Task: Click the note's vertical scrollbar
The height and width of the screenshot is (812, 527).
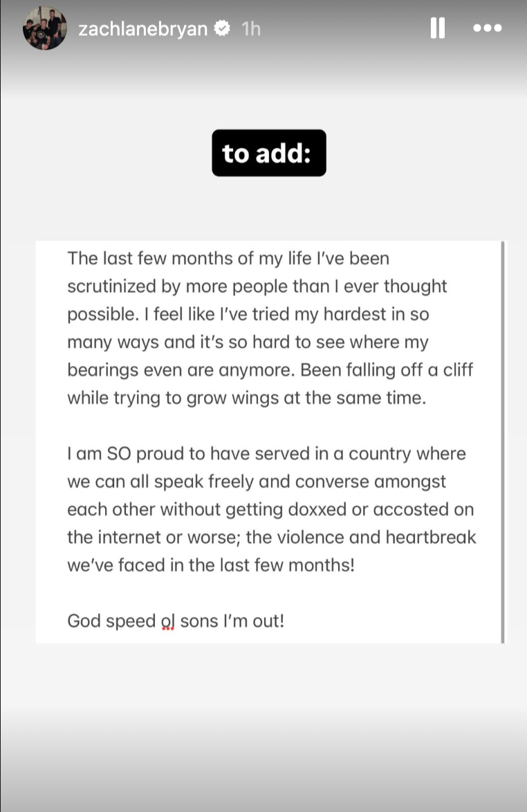Action: tap(503, 442)
